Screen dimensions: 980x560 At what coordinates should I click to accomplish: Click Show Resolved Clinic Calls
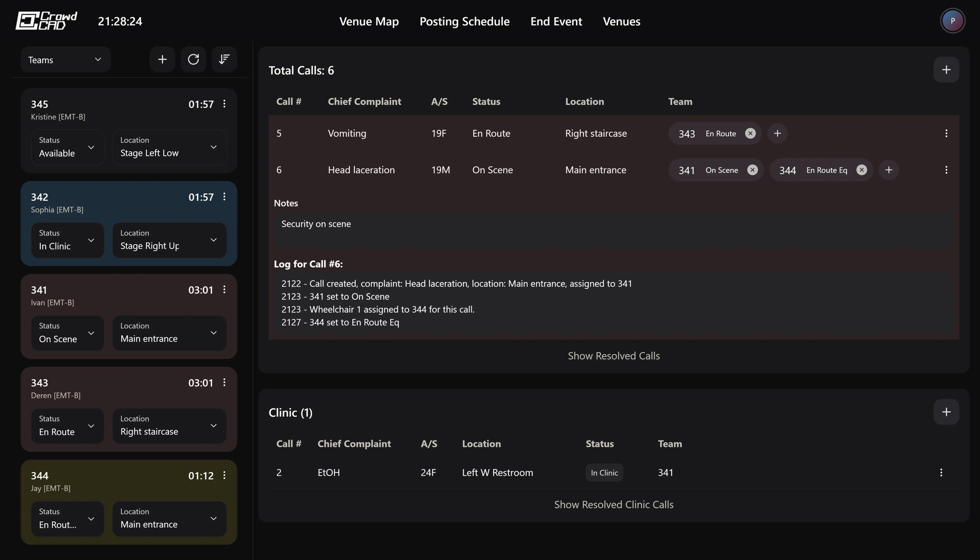tap(613, 504)
